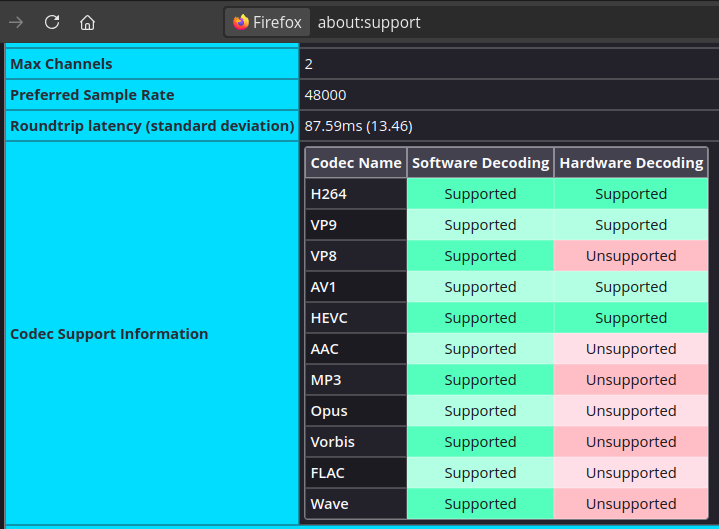Click the Hardware Decoding column header
This screenshot has height=529, width=719.
click(631, 163)
